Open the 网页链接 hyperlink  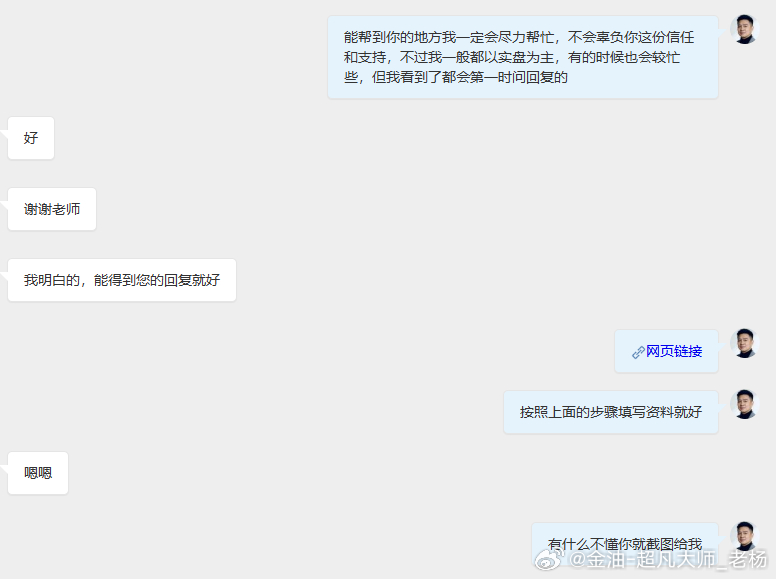674,351
